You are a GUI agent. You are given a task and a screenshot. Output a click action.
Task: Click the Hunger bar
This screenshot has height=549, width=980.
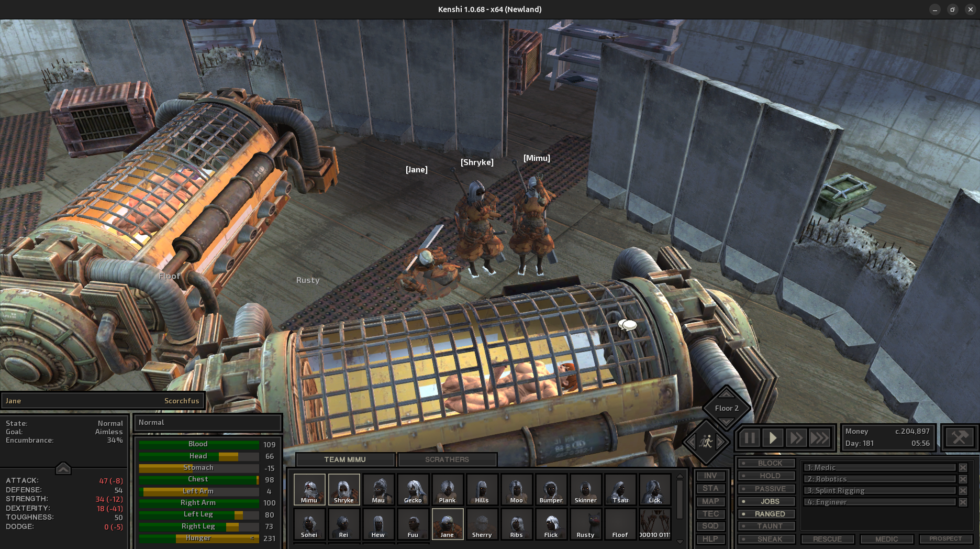pyautogui.click(x=199, y=538)
